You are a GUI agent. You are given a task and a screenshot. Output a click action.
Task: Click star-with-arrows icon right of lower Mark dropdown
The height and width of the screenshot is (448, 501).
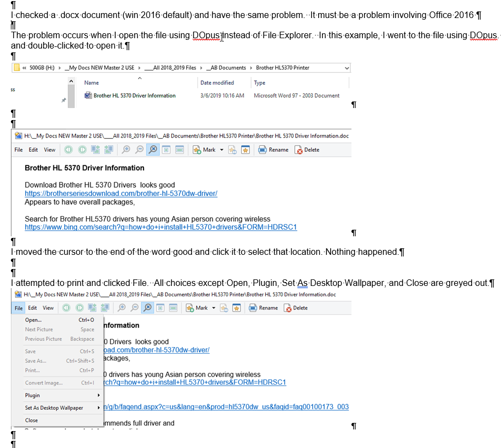[x=224, y=308]
